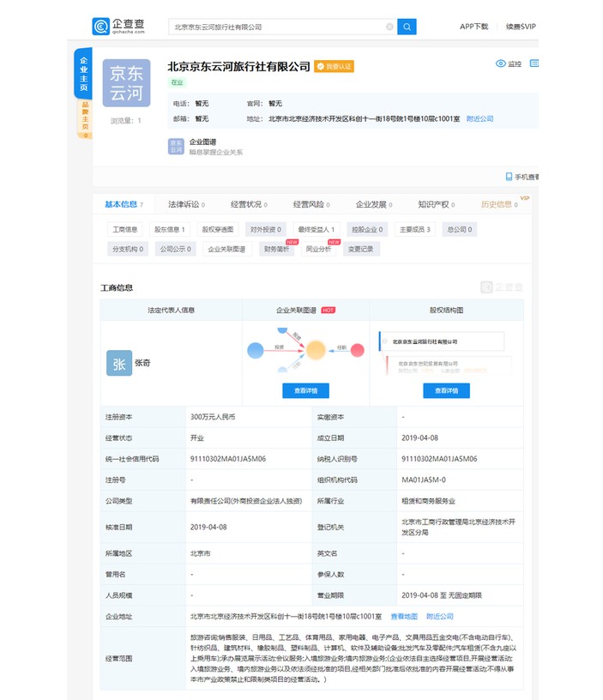Click the list icon beside 监控
Screen dimensions: 603x700
(534, 63)
